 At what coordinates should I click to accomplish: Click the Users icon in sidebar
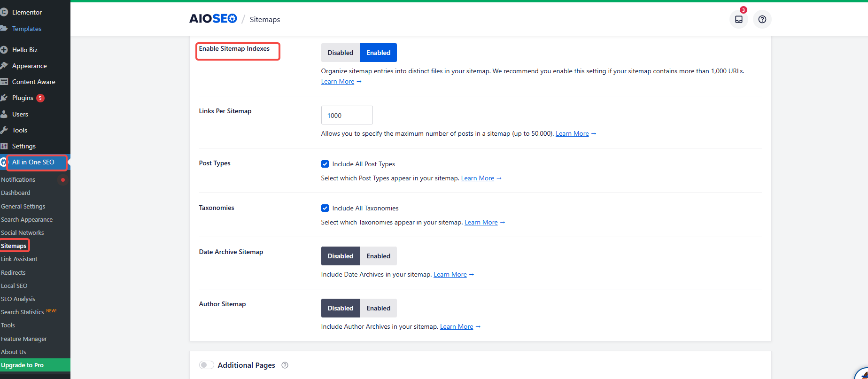pyautogui.click(x=4, y=114)
